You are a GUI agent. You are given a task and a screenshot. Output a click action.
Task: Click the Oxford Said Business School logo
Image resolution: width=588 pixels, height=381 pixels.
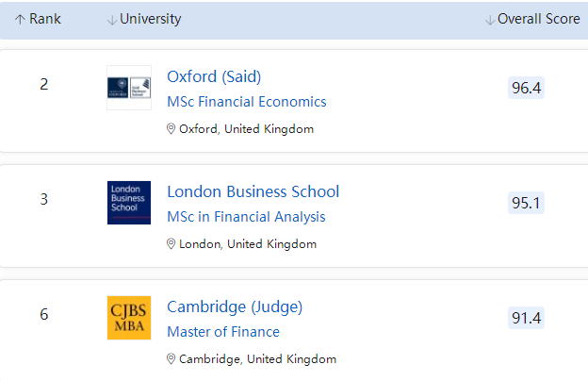pyautogui.click(x=129, y=88)
